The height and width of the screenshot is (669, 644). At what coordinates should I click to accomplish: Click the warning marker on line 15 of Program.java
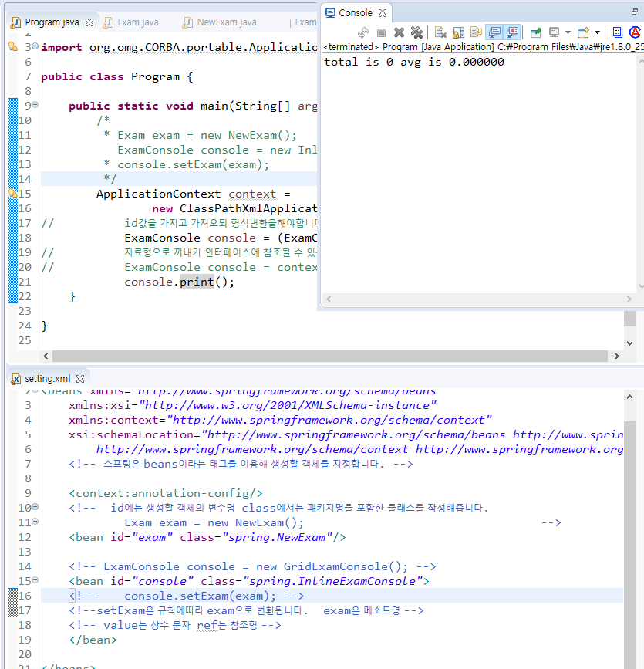pyautogui.click(x=13, y=193)
